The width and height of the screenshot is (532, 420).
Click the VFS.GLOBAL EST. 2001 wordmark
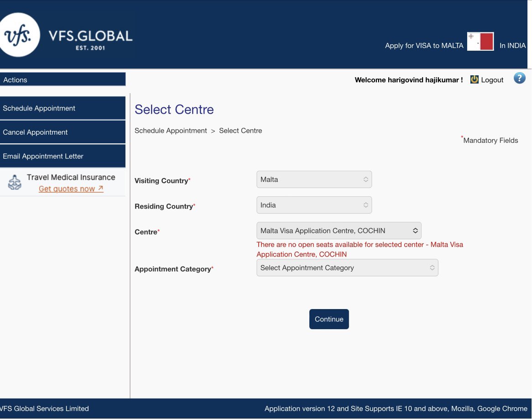pos(90,40)
